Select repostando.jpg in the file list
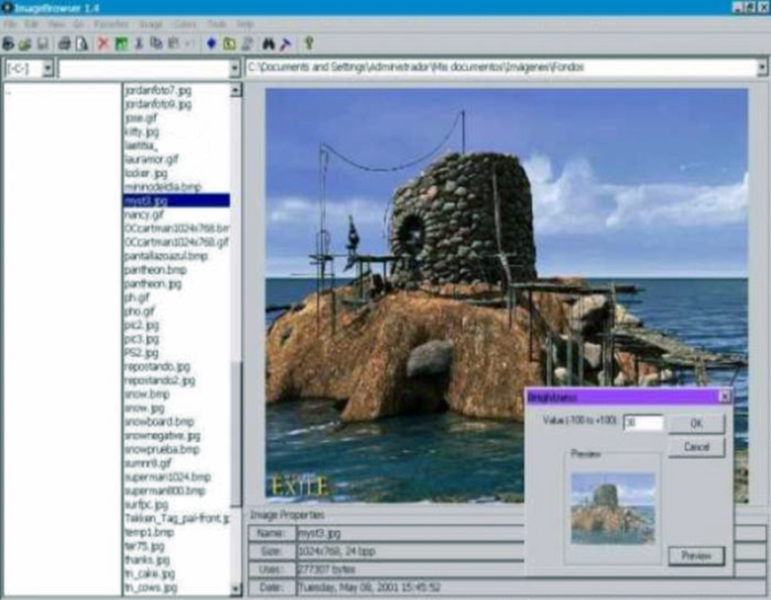 [157, 366]
